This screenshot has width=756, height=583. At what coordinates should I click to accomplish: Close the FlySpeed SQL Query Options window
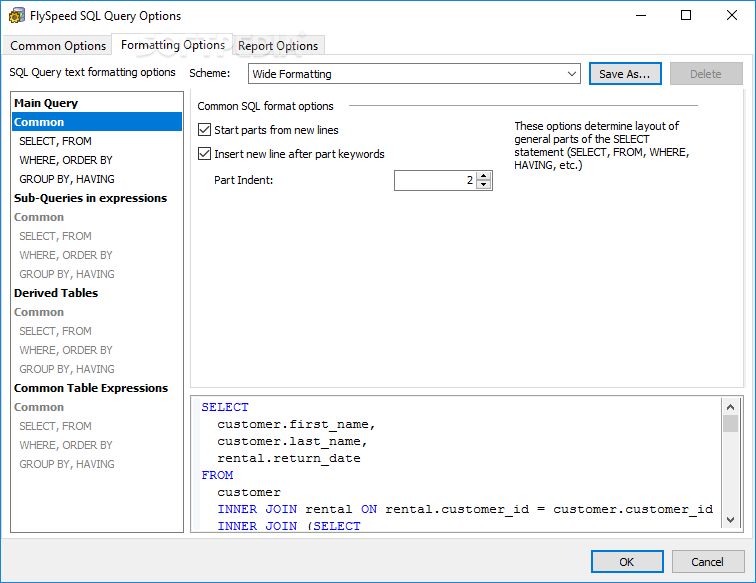(x=731, y=15)
